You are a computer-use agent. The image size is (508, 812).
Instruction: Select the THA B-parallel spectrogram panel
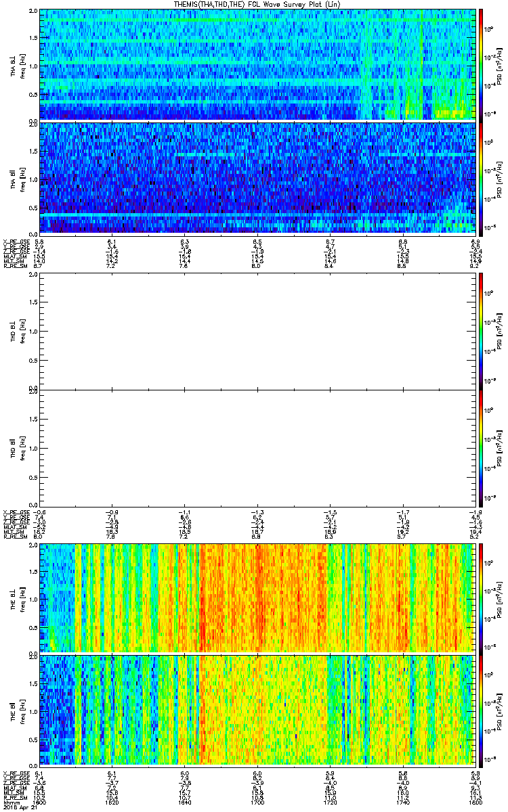[256, 178]
